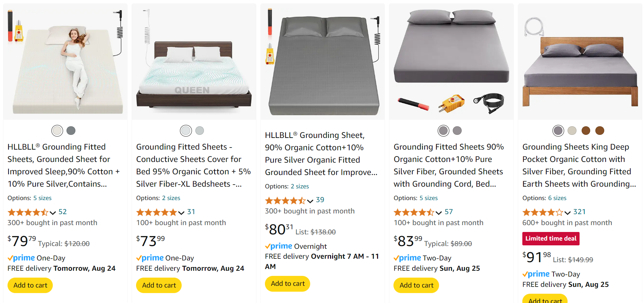Expand the rating dropdown for the 57-review sheets
The width and height of the screenshot is (644, 303).
point(438,213)
